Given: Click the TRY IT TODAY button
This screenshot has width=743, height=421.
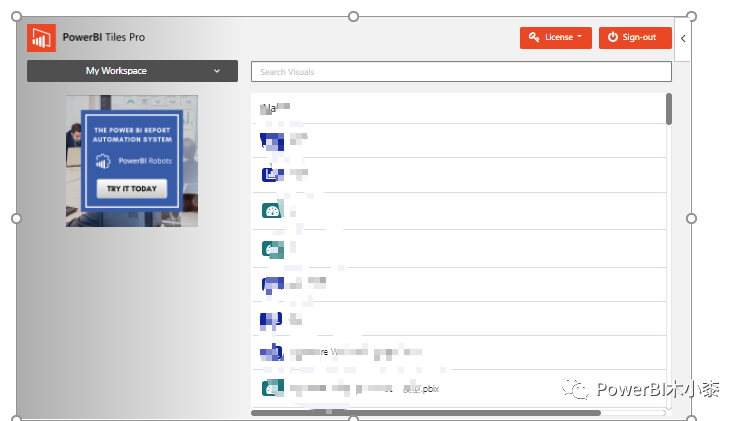Looking at the screenshot, I should click(x=132, y=189).
